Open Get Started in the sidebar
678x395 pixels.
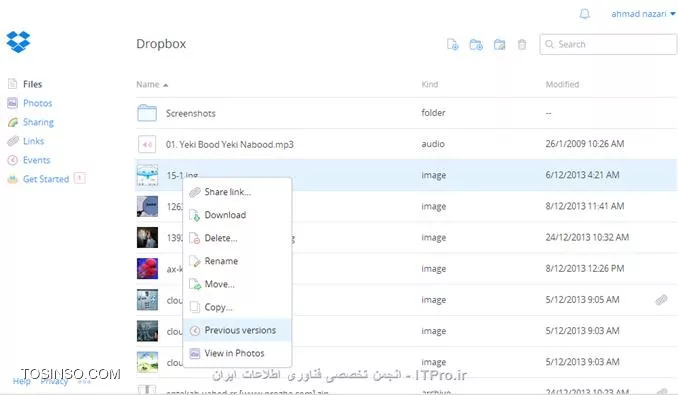46,179
